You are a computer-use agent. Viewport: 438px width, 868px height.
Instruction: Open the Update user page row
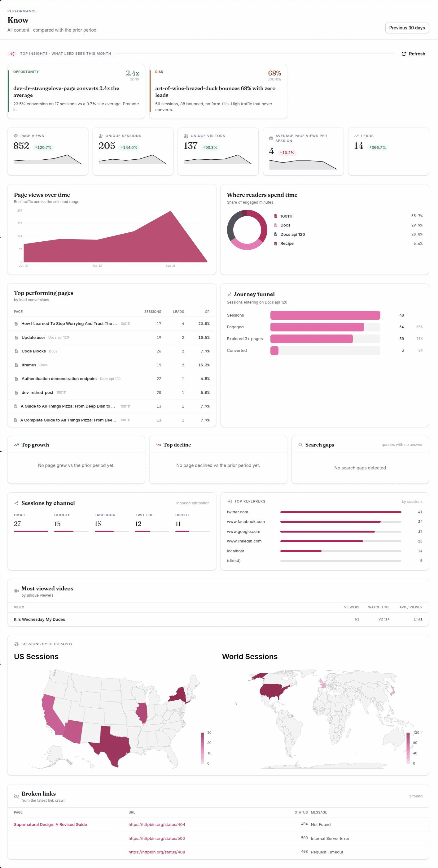[x=112, y=337]
